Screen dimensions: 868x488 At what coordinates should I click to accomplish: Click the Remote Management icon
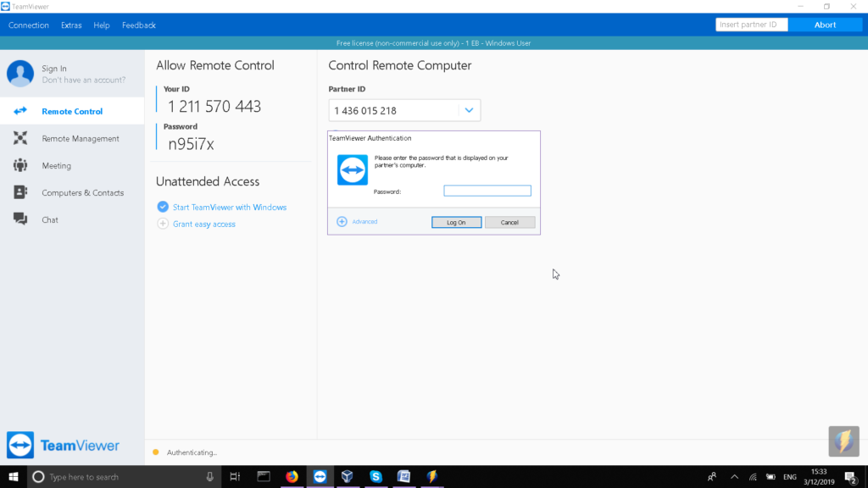click(x=20, y=138)
